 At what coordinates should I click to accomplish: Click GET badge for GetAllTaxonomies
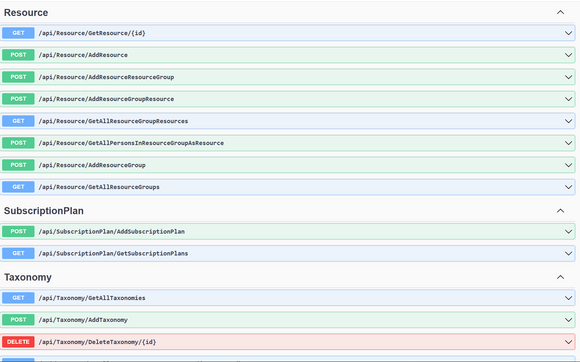pos(18,298)
